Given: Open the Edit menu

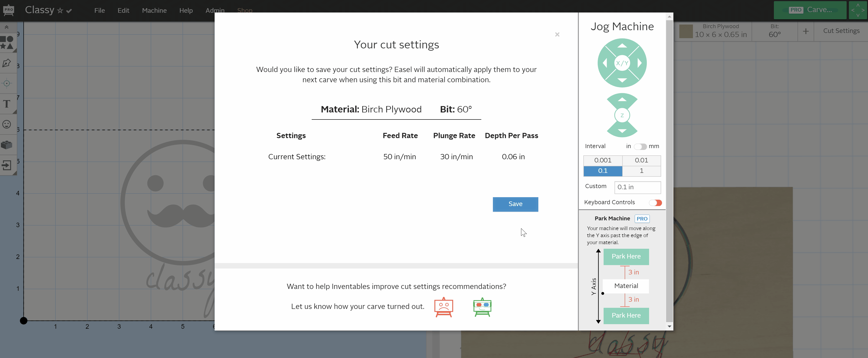Looking at the screenshot, I should pyautogui.click(x=123, y=10).
